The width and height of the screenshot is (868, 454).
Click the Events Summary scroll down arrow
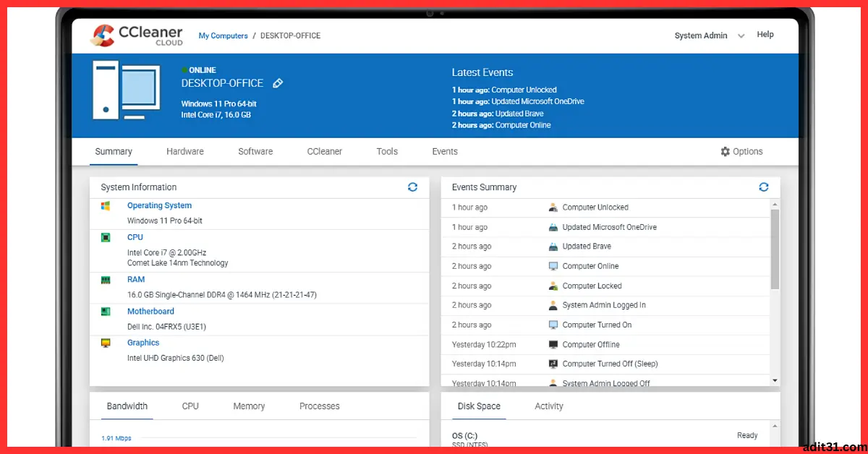click(775, 380)
